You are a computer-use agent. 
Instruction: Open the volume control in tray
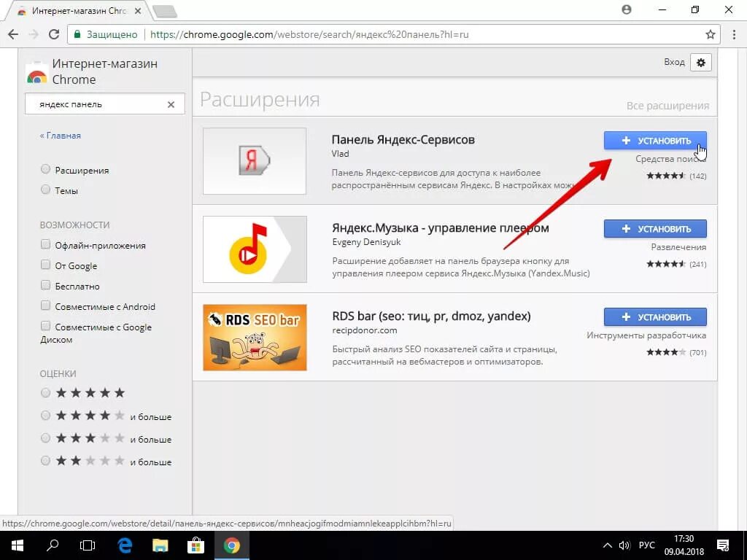pos(624,545)
